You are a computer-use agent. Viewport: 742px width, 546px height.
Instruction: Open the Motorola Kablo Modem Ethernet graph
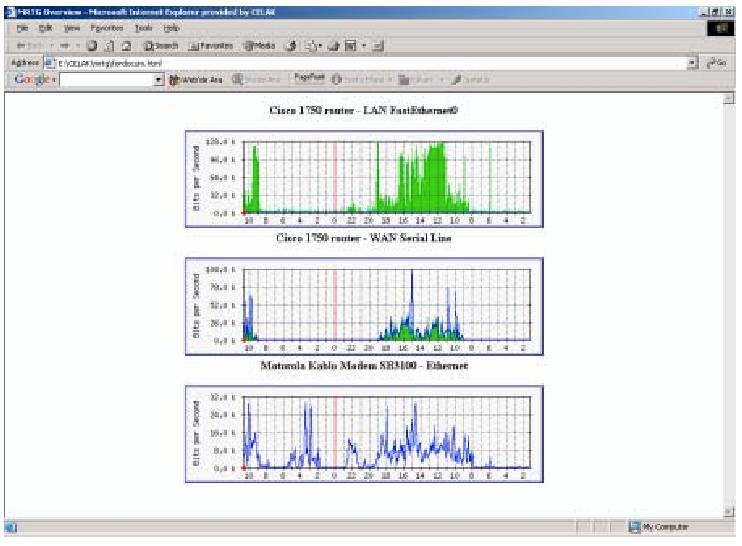(x=364, y=434)
